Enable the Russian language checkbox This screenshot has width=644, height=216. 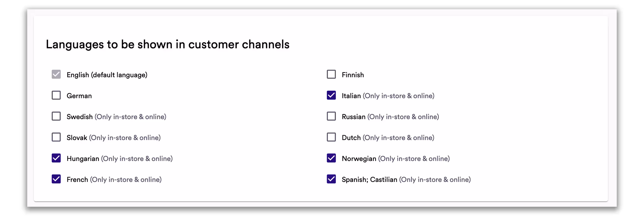(331, 116)
